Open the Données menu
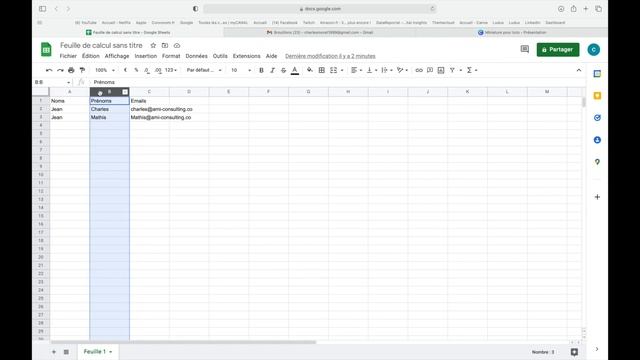This screenshot has height=360, width=640. pyautogui.click(x=196, y=56)
